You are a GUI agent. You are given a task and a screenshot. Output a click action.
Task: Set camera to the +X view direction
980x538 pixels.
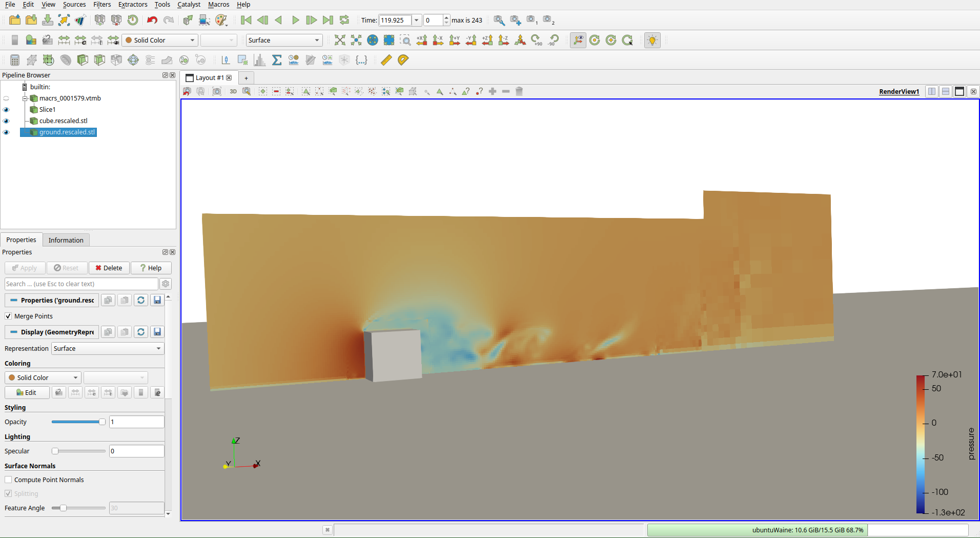click(x=422, y=40)
